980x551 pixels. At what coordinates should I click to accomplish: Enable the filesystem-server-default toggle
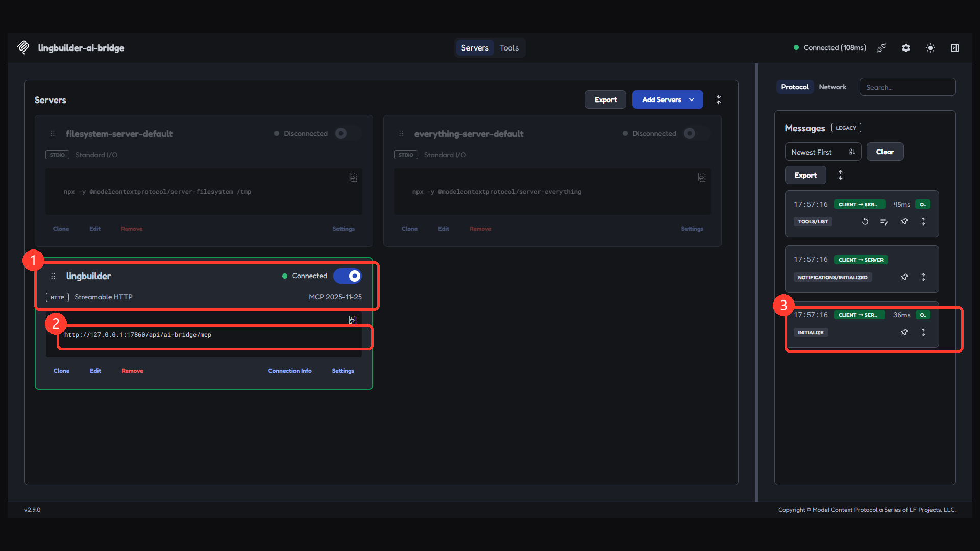click(x=348, y=133)
